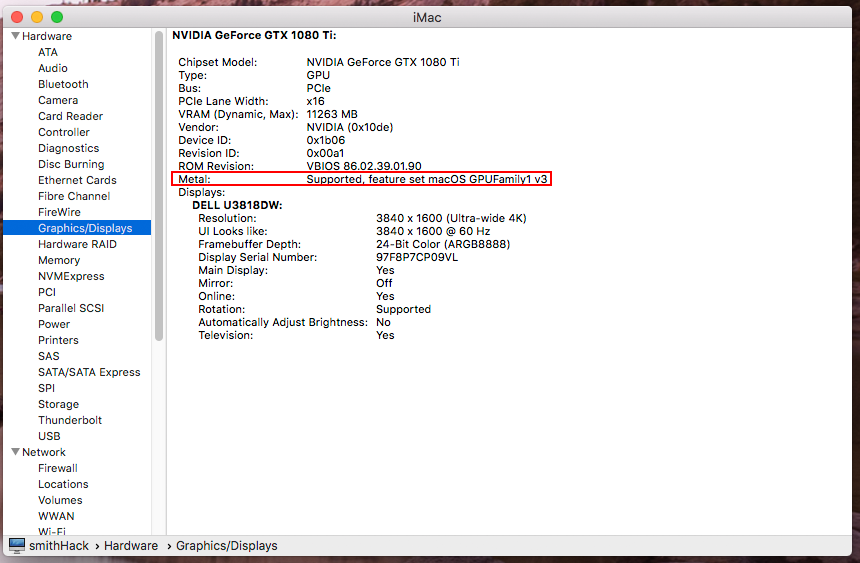Select Firewall under Network

pyautogui.click(x=58, y=468)
